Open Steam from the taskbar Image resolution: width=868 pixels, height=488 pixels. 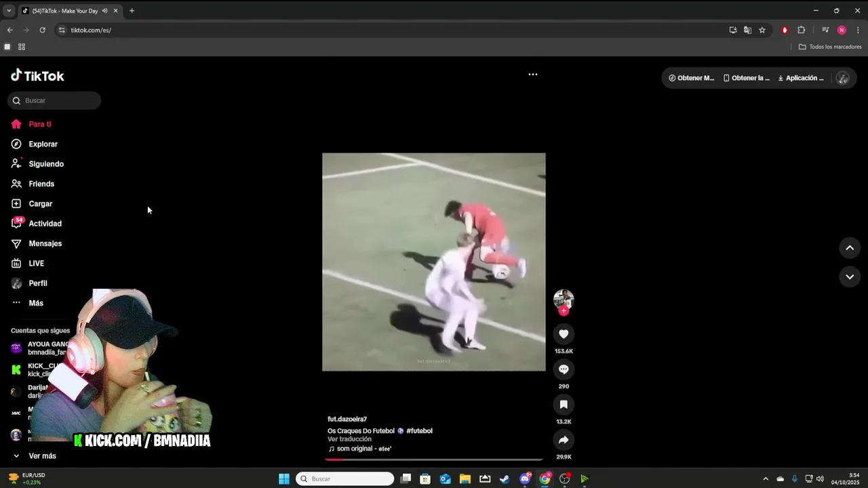(505, 479)
